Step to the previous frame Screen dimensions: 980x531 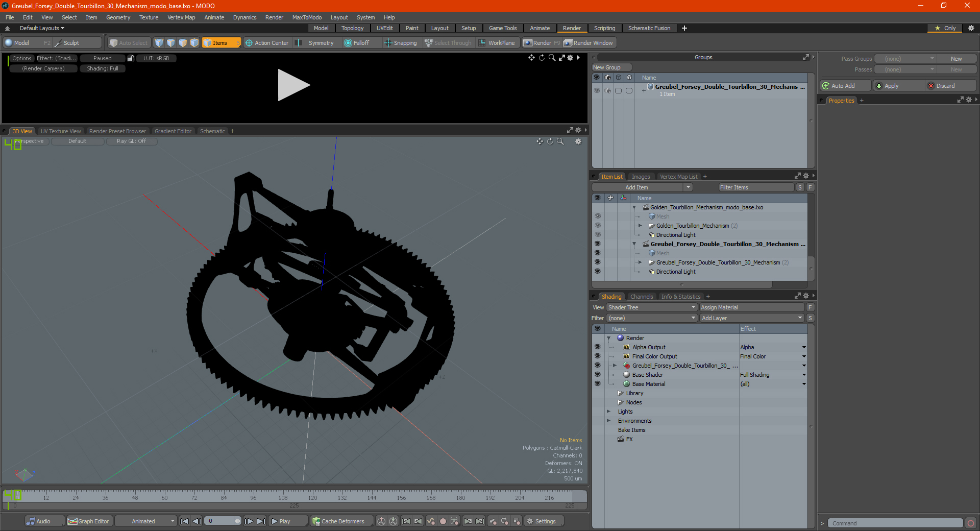click(197, 521)
